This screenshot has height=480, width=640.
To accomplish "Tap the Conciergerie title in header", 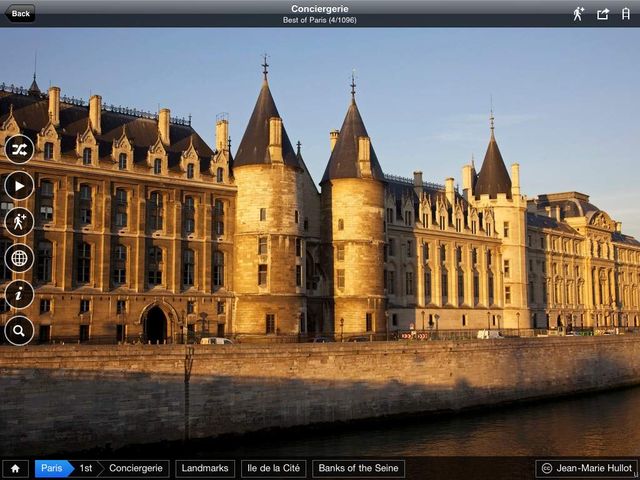I will click(x=319, y=9).
